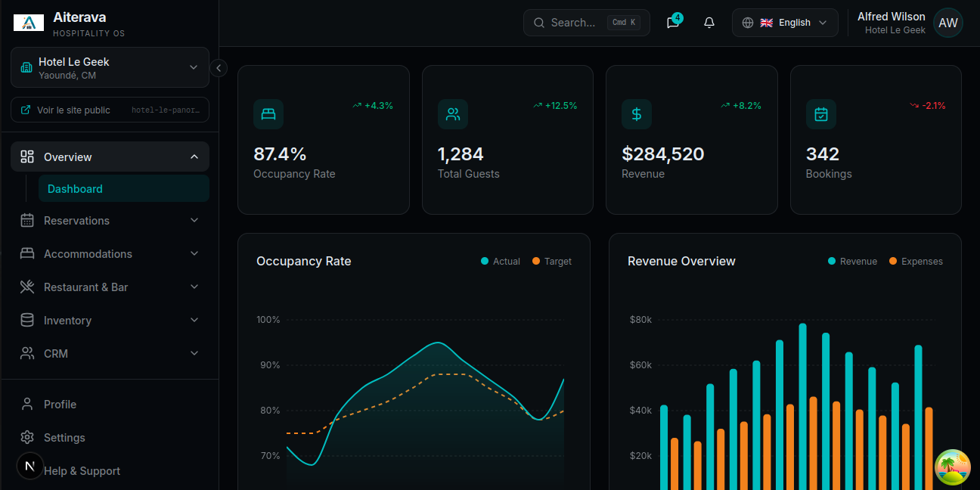Screen dimensions: 980x490
Task: Open the Accommodations menu
Action: coord(110,253)
